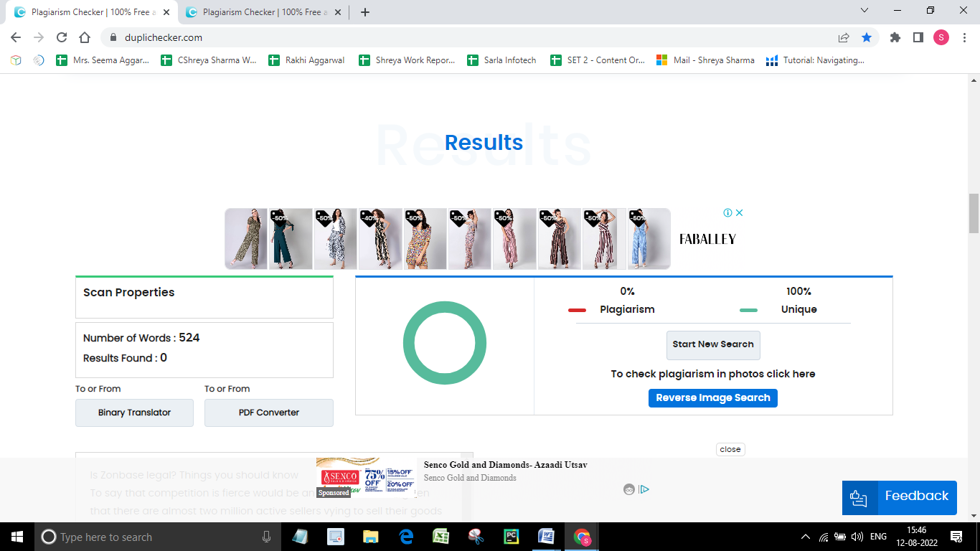This screenshot has width=980, height=551.
Task: Toggle the browser side panel icon
Action: (918, 37)
